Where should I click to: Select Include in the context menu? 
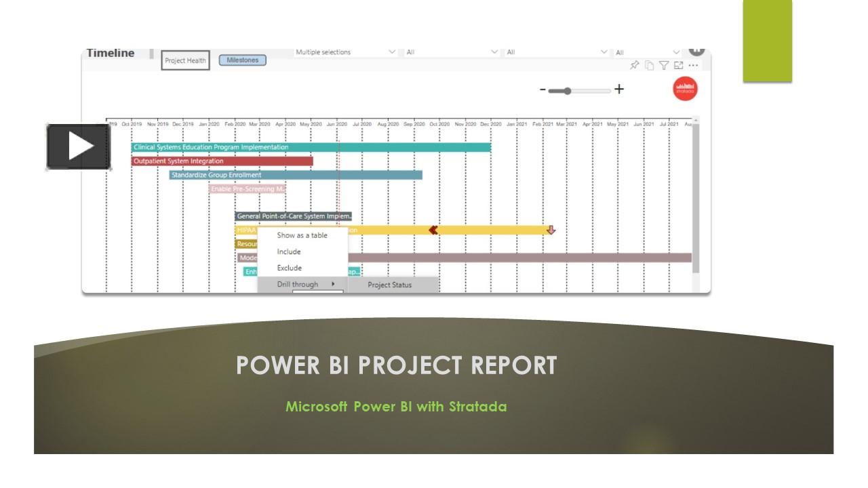coord(288,251)
